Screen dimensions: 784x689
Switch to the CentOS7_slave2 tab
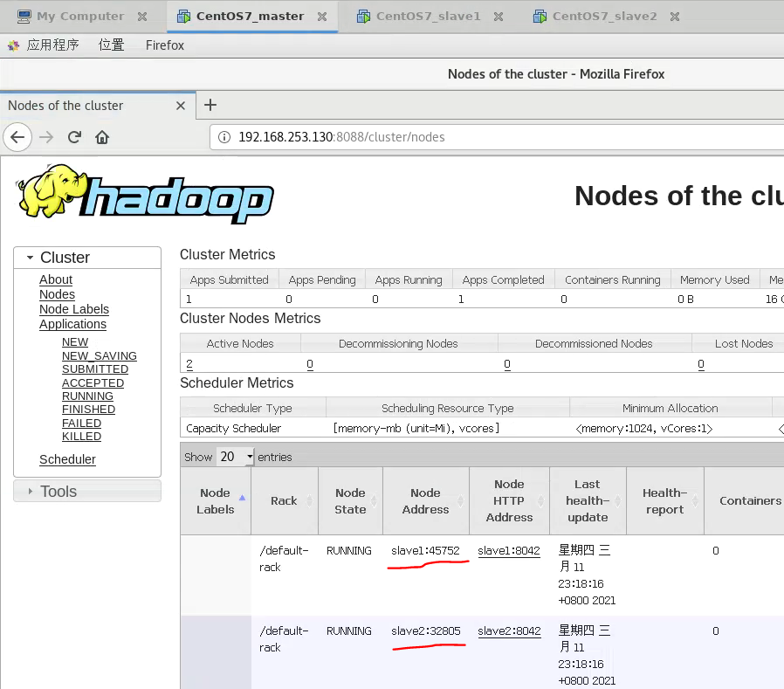click(x=604, y=16)
